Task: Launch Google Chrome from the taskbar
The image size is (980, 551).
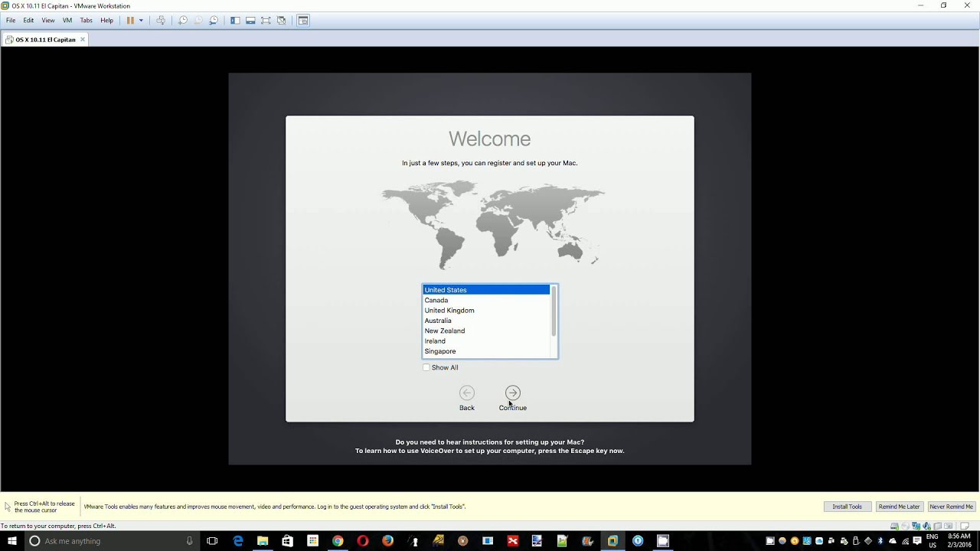Action: (338, 541)
